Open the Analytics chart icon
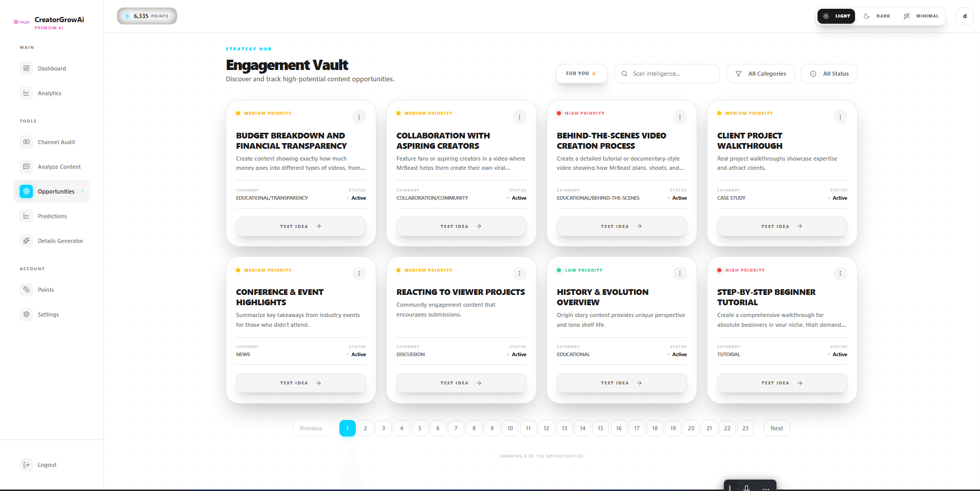The width and height of the screenshot is (980, 491). [x=26, y=93]
